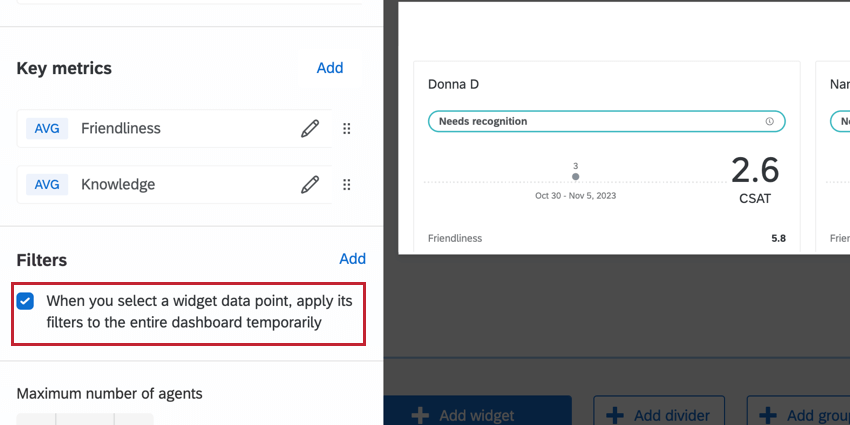Click the data point on CSAT trend

tap(575, 177)
